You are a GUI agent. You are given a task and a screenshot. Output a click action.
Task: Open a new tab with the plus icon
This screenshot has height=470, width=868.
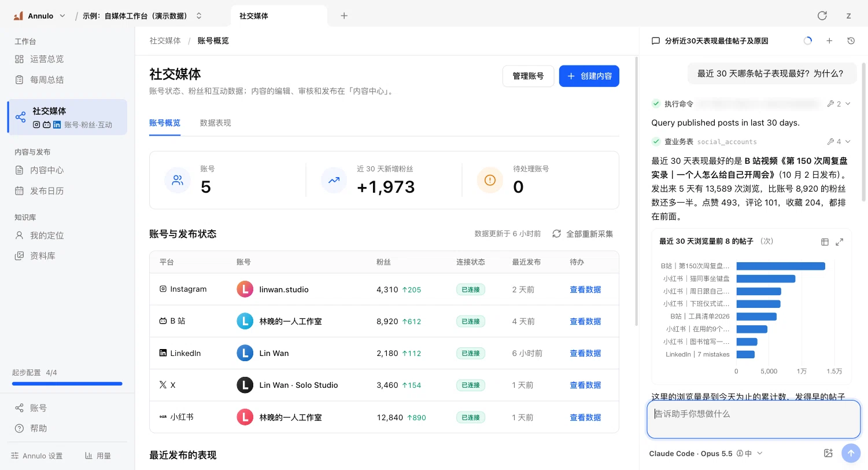(344, 16)
